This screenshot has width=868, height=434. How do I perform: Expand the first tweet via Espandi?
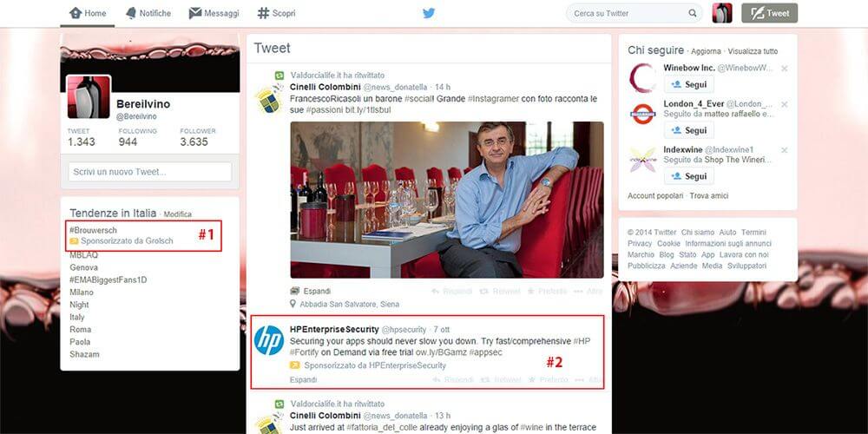click(317, 291)
